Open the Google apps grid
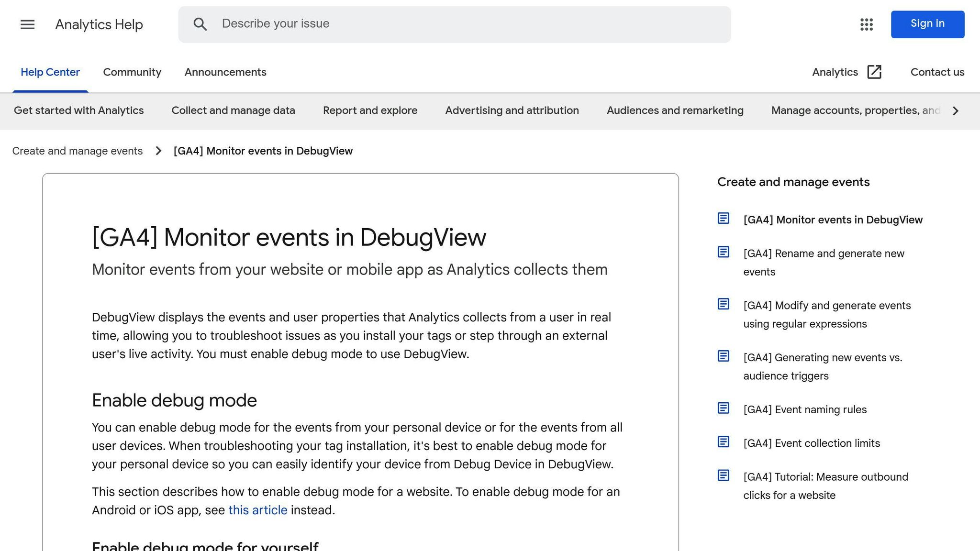Image resolution: width=980 pixels, height=551 pixels. [x=866, y=24]
